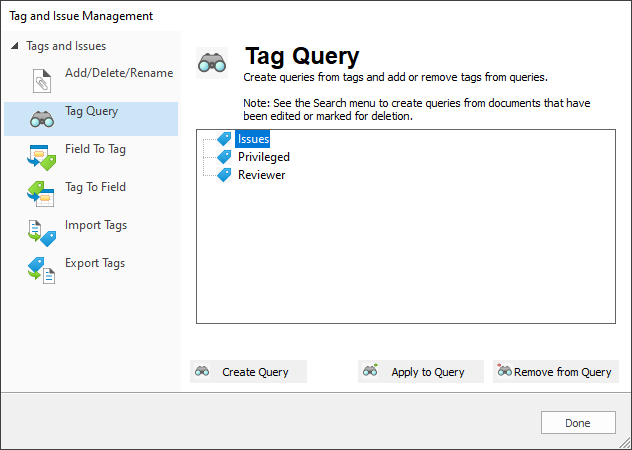Click the Apply to Query button
The height and width of the screenshot is (450, 632).
[421, 371]
